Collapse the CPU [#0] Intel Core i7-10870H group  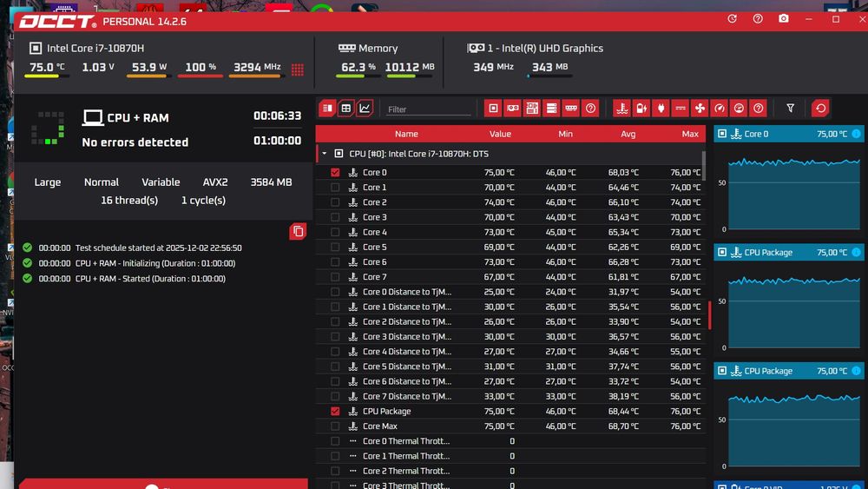325,154
